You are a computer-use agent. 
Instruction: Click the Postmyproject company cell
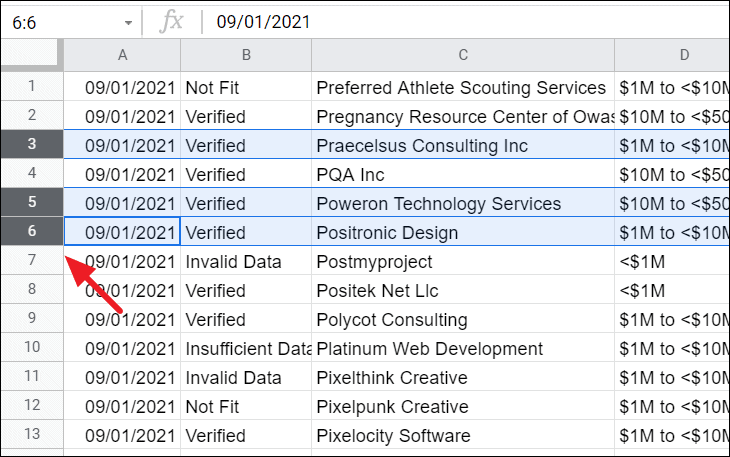tap(374, 262)
